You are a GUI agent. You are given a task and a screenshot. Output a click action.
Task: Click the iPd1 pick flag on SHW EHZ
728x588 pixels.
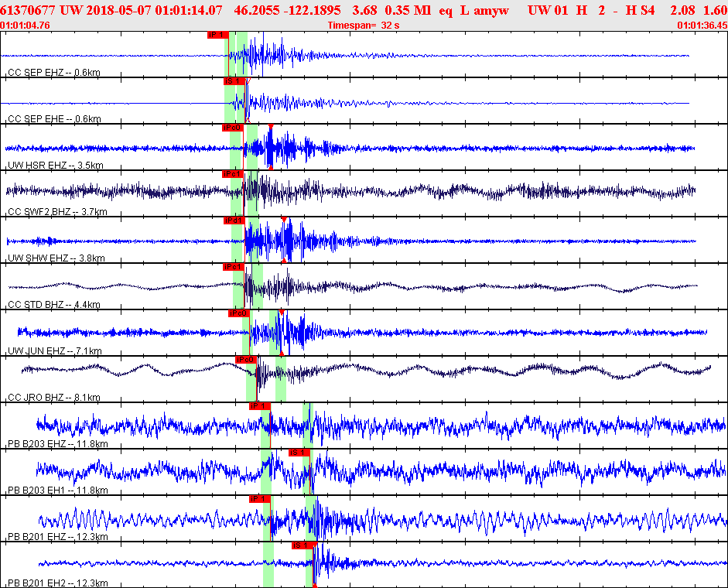click(x=234, y=220)
